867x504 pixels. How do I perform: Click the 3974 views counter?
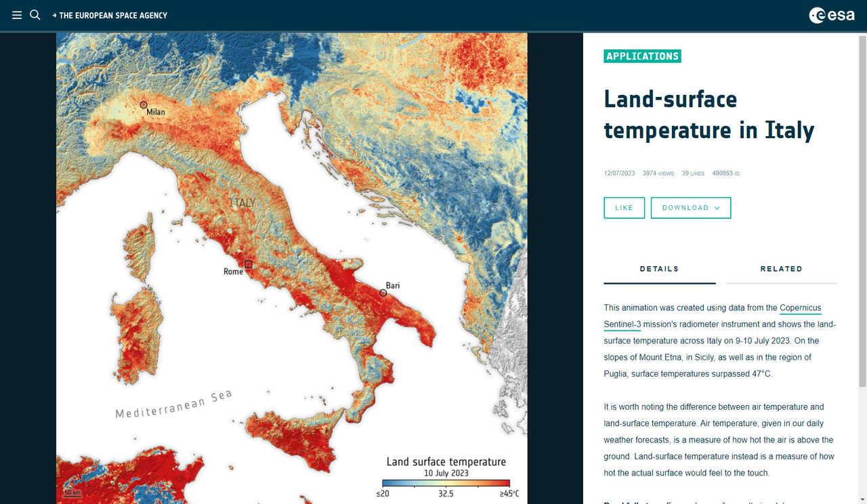pyautogui.click(x=658, y=173)
